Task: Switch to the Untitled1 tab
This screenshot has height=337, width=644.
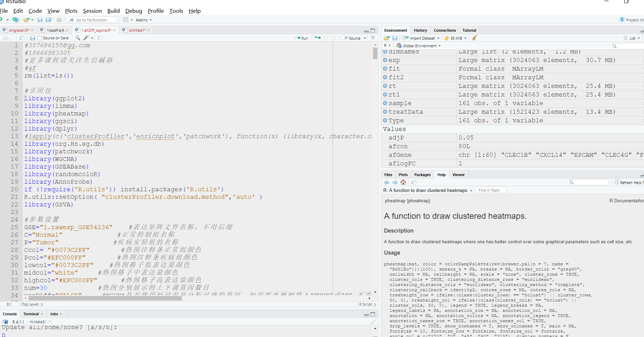Action: tap(136, 30)
